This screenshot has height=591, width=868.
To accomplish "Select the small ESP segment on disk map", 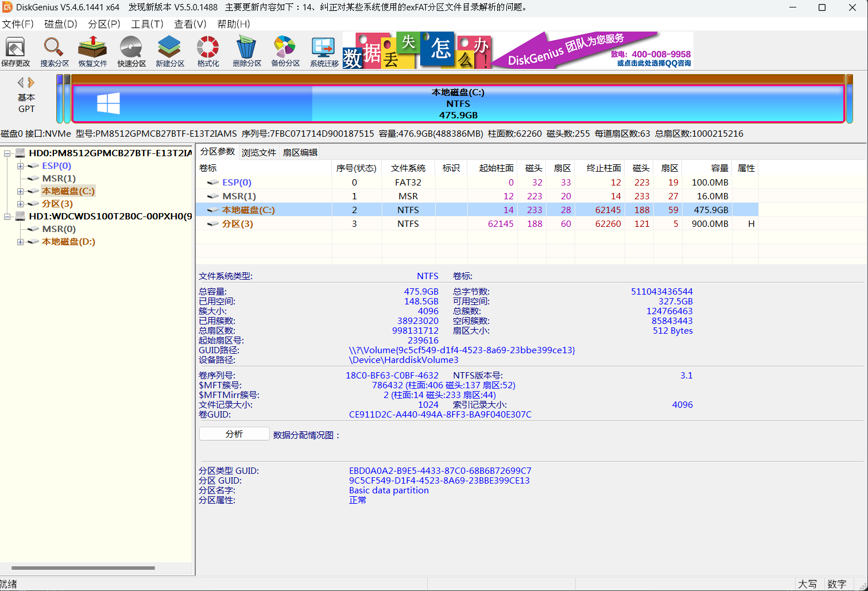I will pos(60,98).
